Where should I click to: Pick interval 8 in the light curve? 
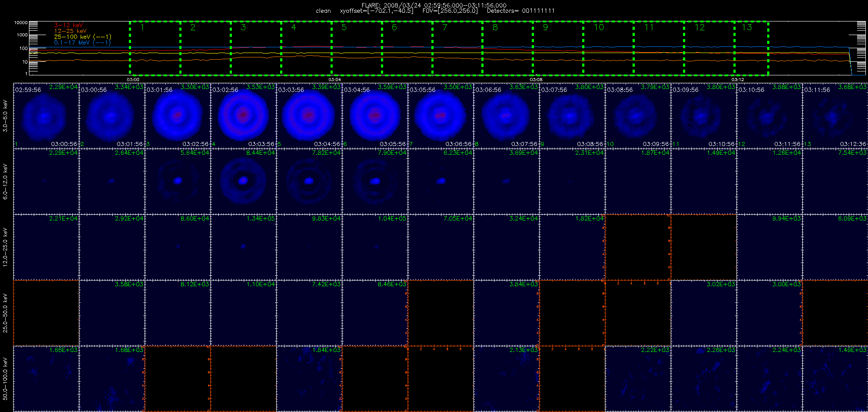pos(508,48)
